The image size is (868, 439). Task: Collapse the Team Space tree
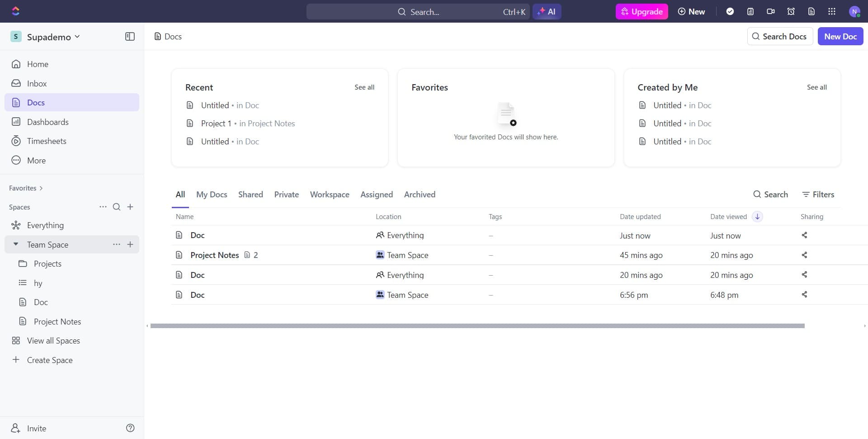pyautogui.click(x=16, y=244)
